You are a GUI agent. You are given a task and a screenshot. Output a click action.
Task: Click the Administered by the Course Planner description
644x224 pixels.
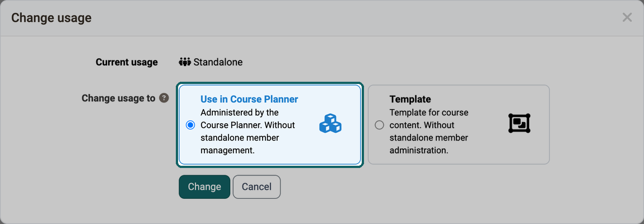click(x=248, y=132)
